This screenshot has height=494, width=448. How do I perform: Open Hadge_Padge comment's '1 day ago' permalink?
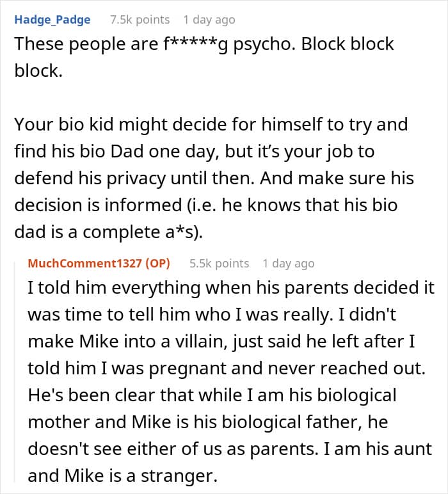point(209,20)
